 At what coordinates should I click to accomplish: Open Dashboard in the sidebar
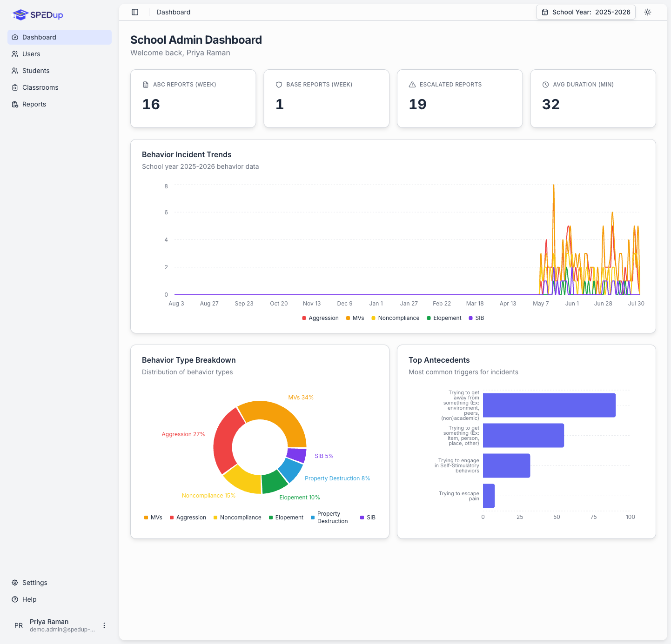tap(60, 37)
